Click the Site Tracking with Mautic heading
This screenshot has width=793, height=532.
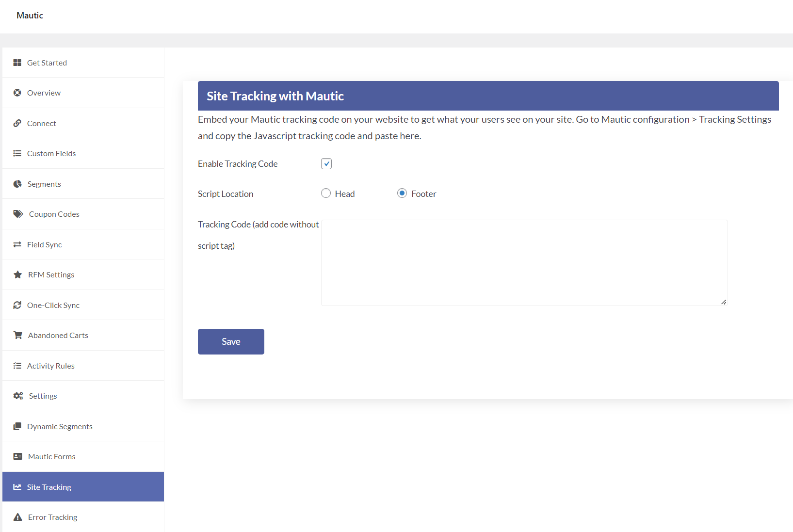tap(275, 96)
